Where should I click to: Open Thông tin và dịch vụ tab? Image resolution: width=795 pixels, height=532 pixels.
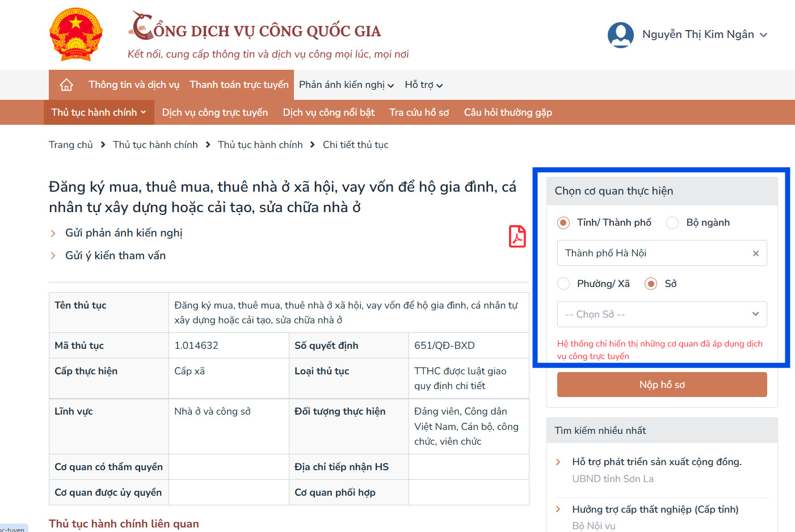pos(134,85)
